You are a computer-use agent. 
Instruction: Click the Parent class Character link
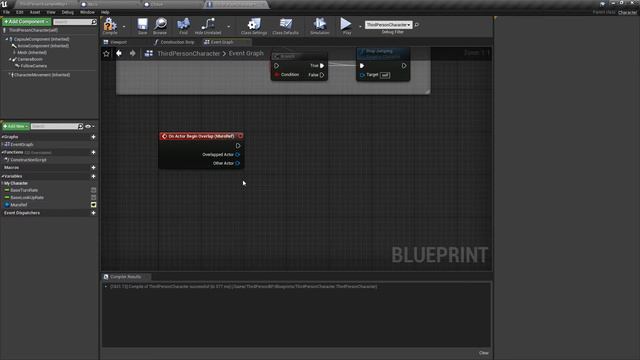(x=627, y=13)
